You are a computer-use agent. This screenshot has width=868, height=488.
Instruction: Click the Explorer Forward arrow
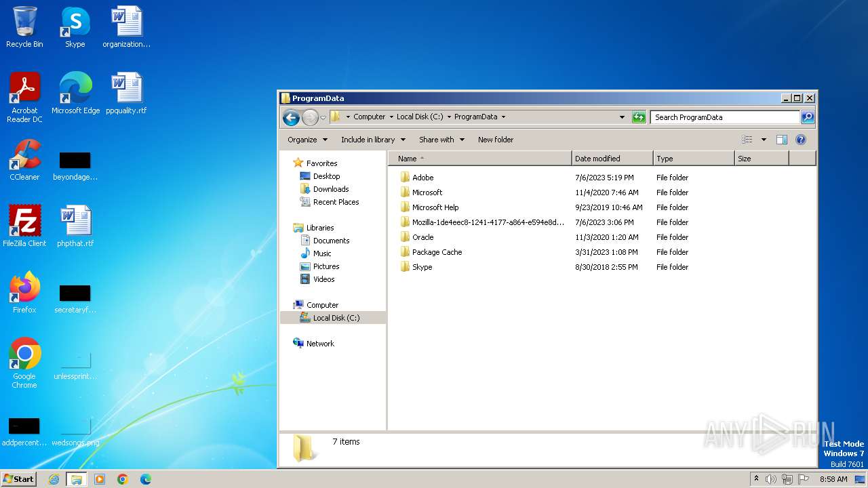click(x=310, y=117)
